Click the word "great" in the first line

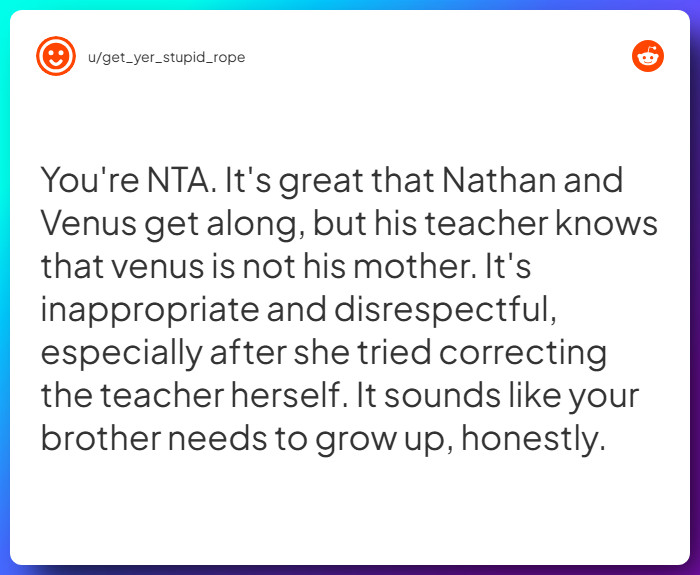[x=321, y=182]
